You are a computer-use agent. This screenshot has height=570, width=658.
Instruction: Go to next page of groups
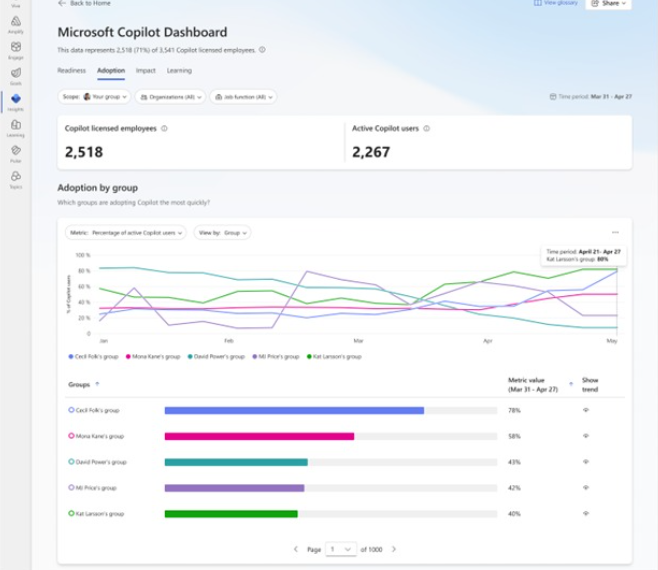[x=394, y=549]
